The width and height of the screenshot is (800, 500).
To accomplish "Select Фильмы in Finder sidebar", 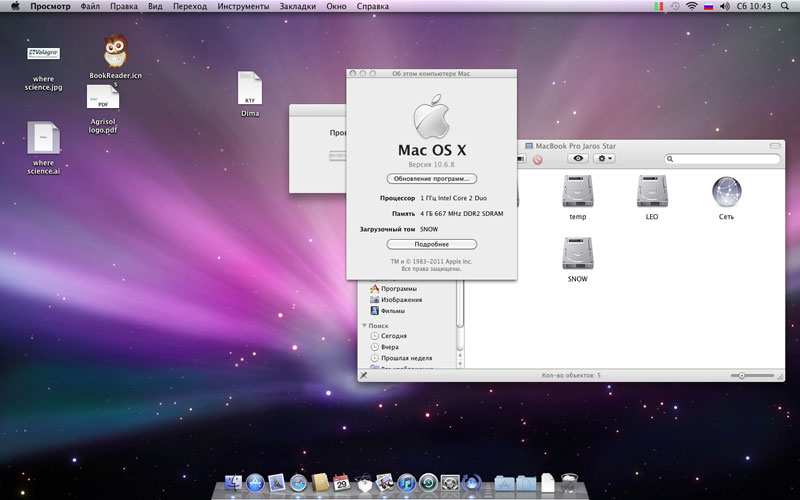I will click(387, 311).
